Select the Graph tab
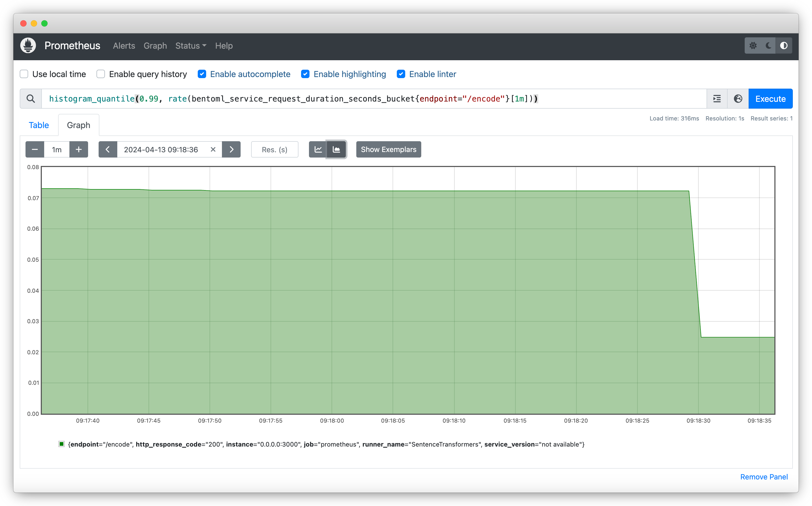This screenshot has height=506, width=812. [x=79, y=125]
